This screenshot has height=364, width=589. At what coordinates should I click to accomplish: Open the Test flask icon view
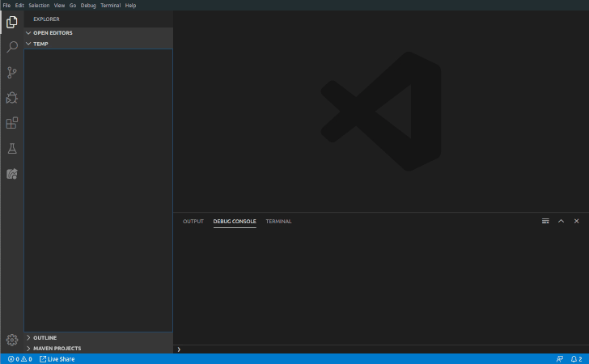[x=12, y=148]
